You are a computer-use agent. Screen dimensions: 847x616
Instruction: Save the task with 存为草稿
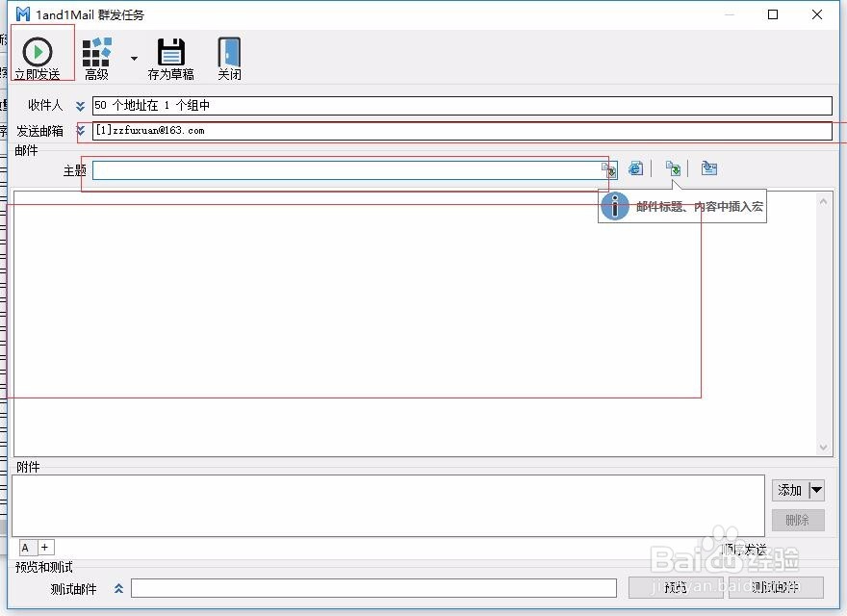point(170,59)
